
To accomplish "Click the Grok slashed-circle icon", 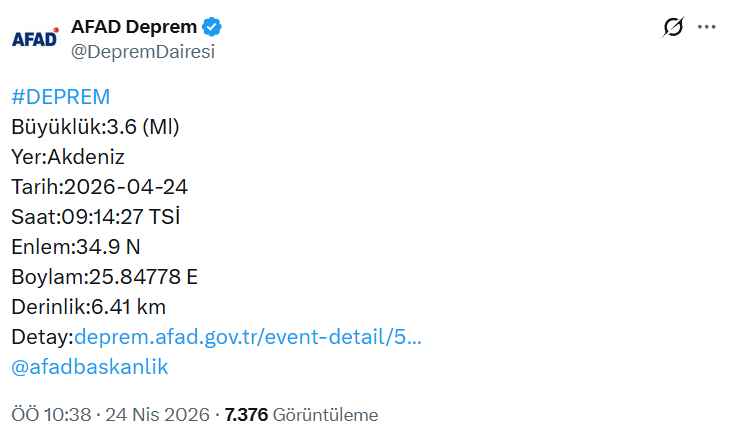I will [673, 28].
